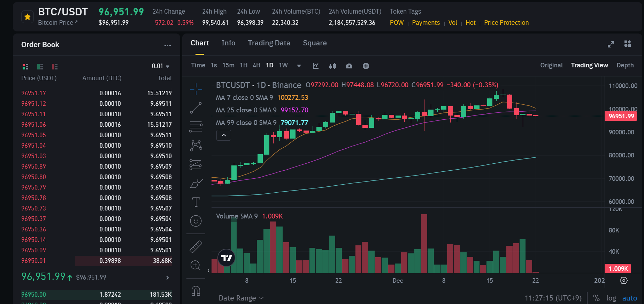This screenshot has width=644, height=304.
Task: Select the zoom in tool
Action: point(196,265)
